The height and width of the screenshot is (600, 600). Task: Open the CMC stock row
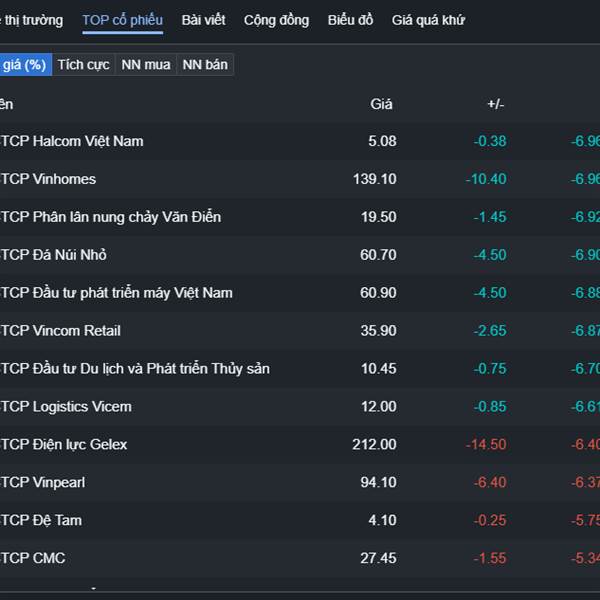pyautogui.click(x=33, y=559)
